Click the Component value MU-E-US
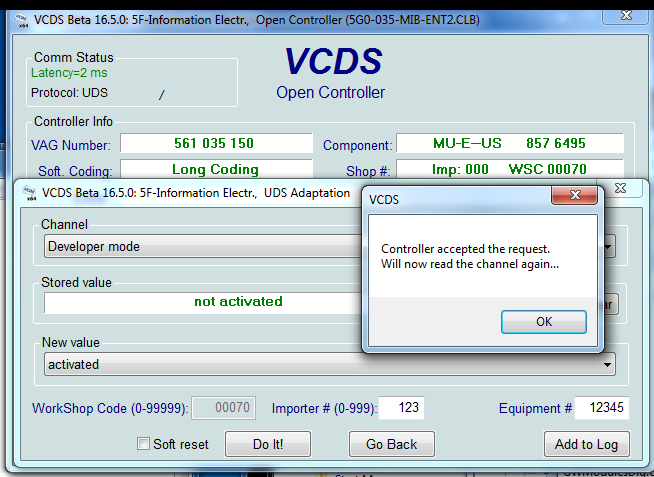This screenshot has width=654, height=477. coord(467,143)
